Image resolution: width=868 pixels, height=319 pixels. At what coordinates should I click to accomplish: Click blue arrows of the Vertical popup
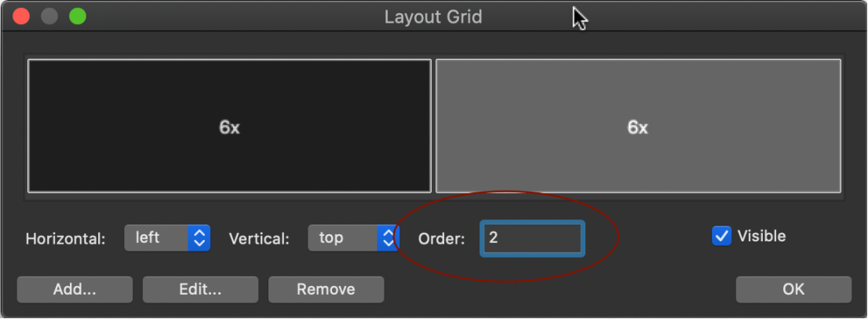click(388, 237)
